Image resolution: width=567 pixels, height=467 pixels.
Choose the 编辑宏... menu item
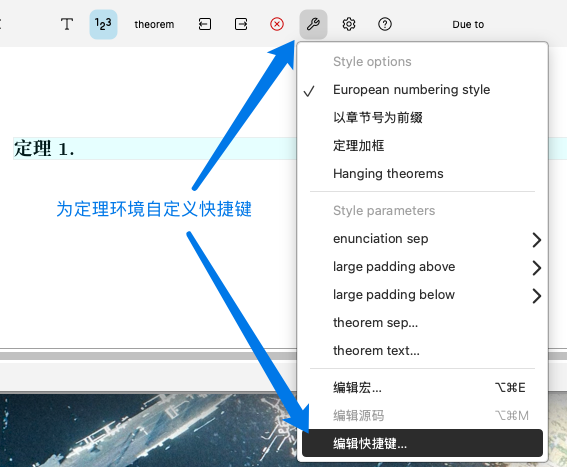pyautogui.click(x=422, y=387)
